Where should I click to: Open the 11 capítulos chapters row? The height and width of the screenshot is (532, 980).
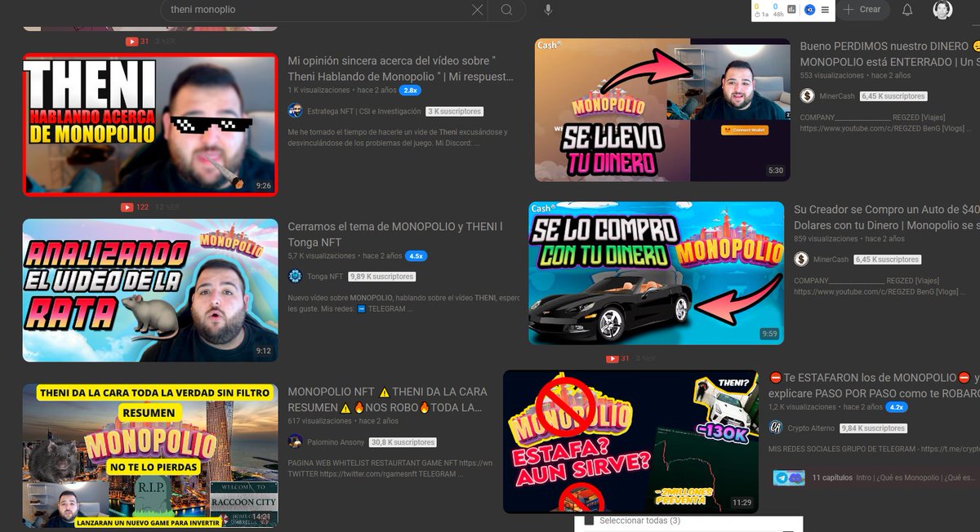click(x=874, y=477)
